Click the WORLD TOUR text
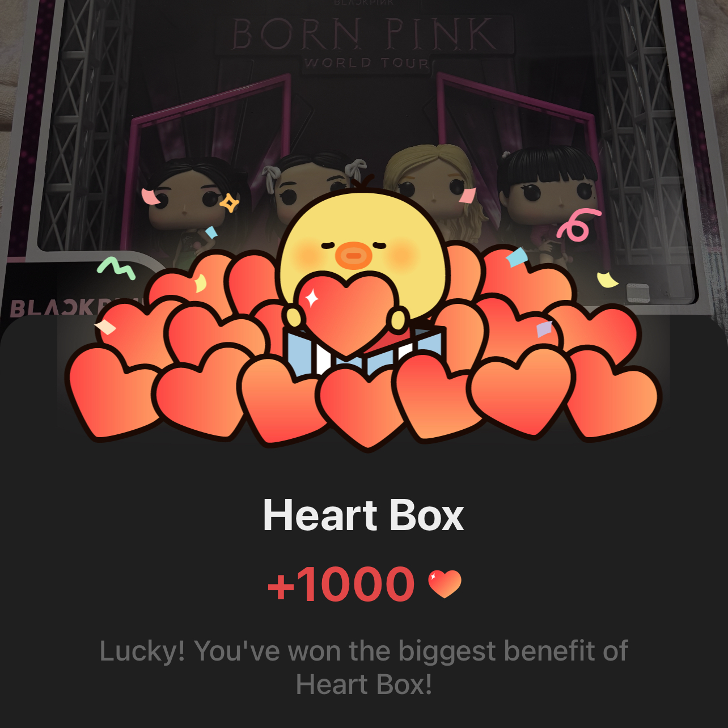728x728 pixels. [366, 63]
